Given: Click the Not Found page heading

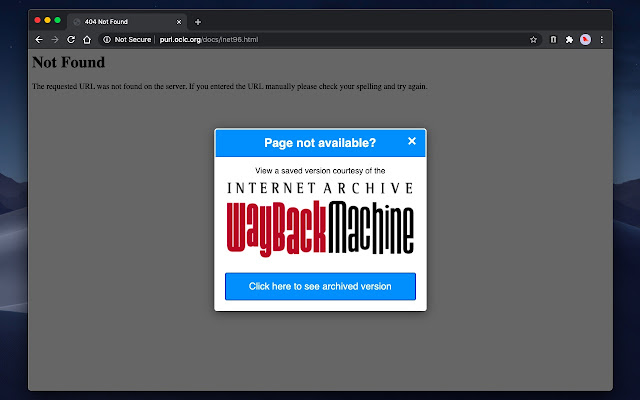Looking at the screenshot, I should [68, 62].
